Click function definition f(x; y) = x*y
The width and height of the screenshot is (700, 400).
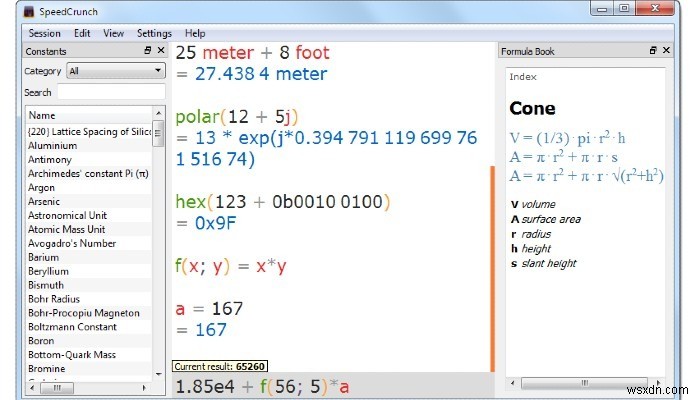(x=230, y=267)
